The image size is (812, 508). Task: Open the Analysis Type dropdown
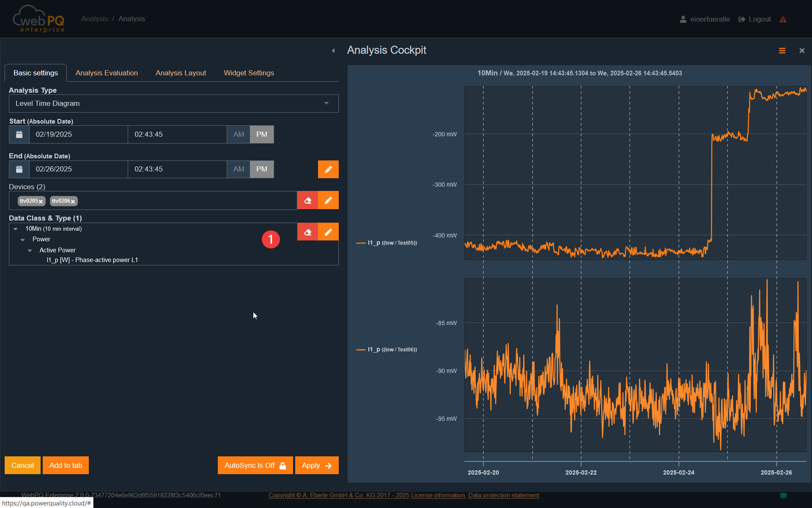(173, 103)
